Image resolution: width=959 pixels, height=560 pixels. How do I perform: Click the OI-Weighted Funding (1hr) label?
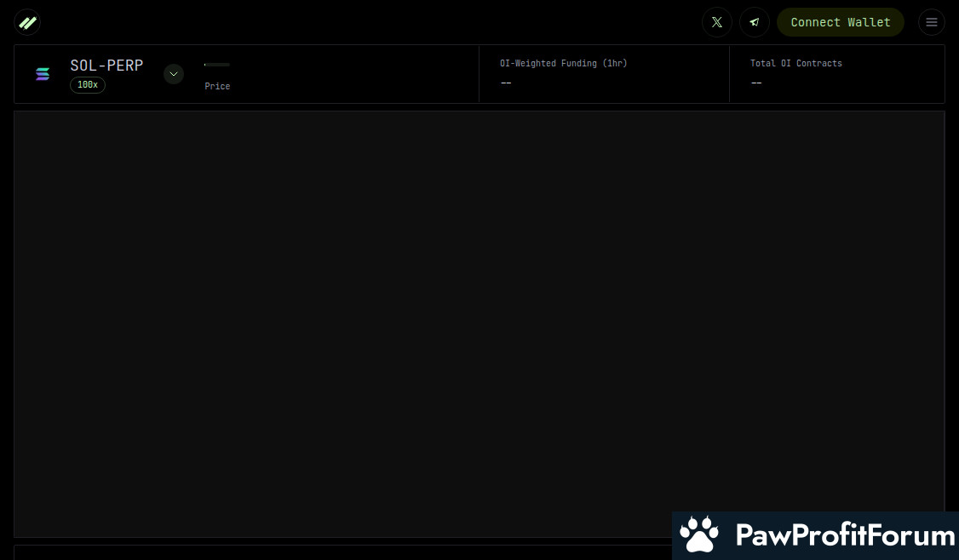click(563, 63)
